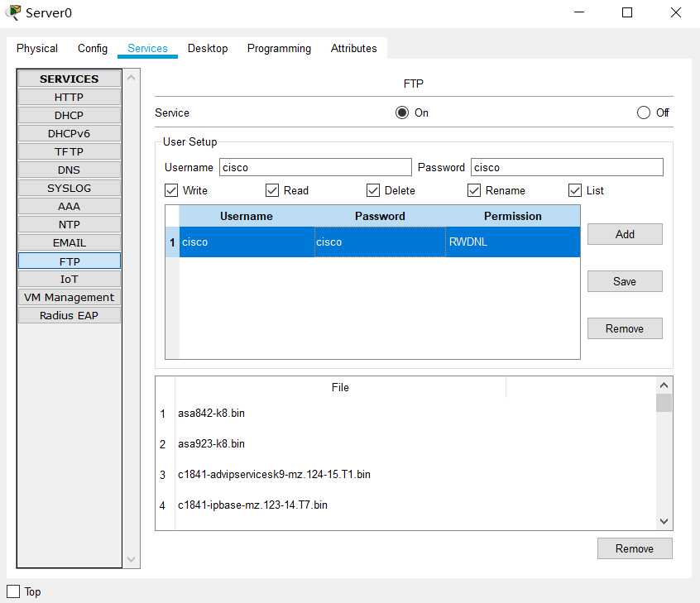Select file asa923-k8.bin

pyautogui.click(x=211, y=443)
